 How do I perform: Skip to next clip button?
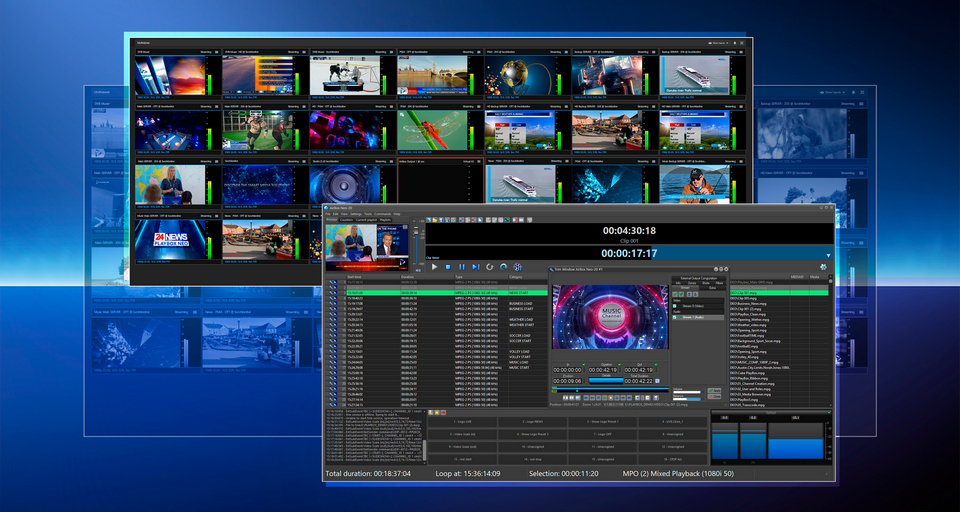476,267
